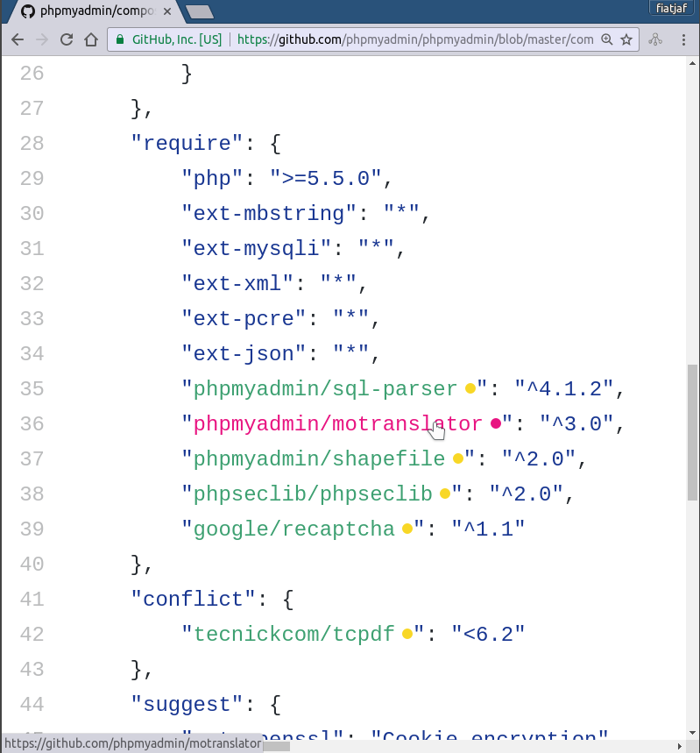Open the phpmyadmin/motranslator link
The height and width of the screenshot is (753, 700).
coord(337,424)
